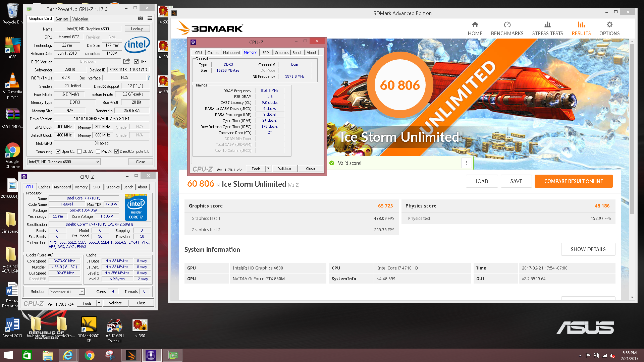Open File Explorer from taskbar

click(x=48, y=355)
